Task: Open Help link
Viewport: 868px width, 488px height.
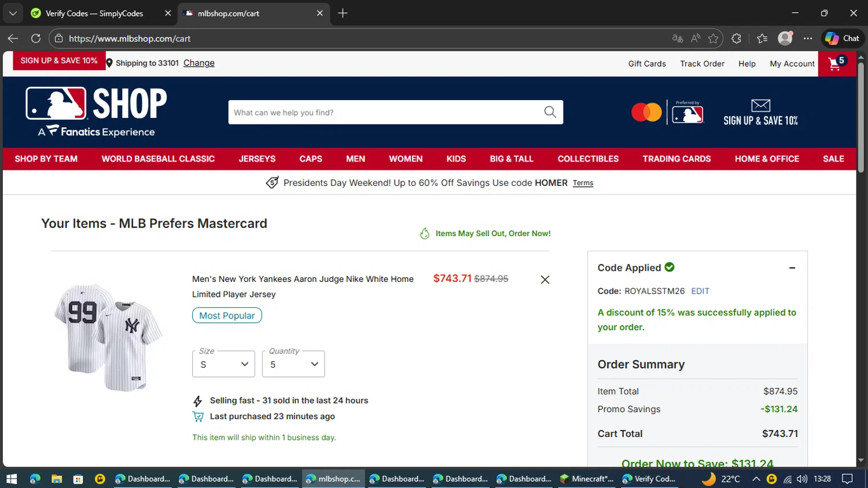Action: [747, 64]
